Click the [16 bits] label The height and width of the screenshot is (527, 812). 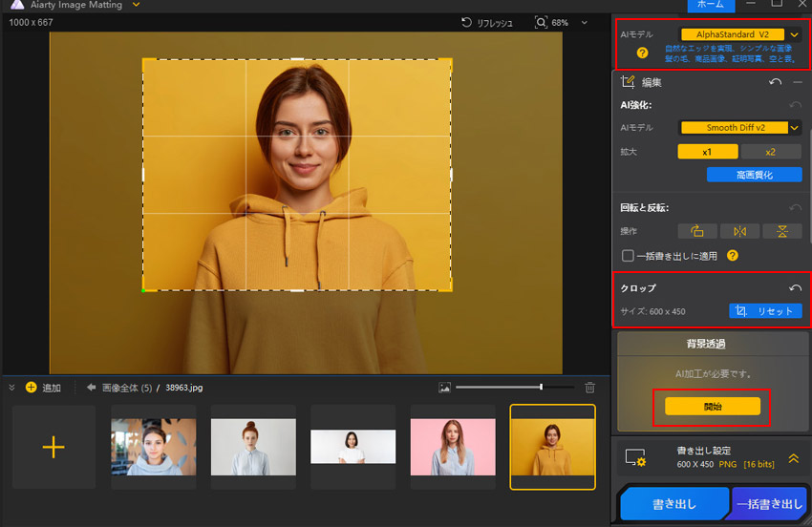point(759,464)
